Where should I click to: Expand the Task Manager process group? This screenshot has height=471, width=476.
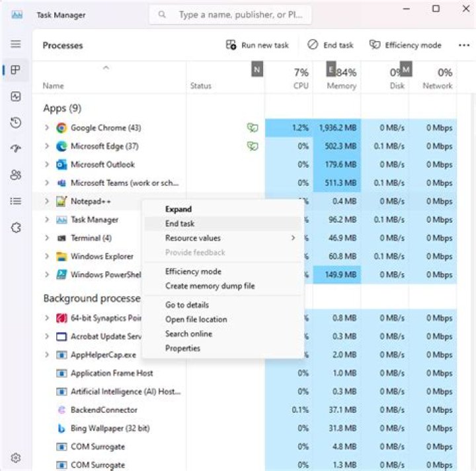point(47,219)
